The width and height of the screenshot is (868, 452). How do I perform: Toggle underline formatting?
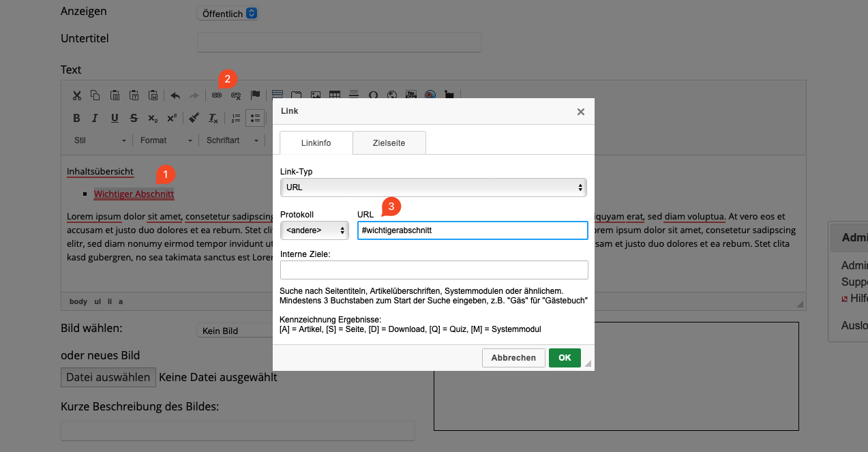coord(115,118)
